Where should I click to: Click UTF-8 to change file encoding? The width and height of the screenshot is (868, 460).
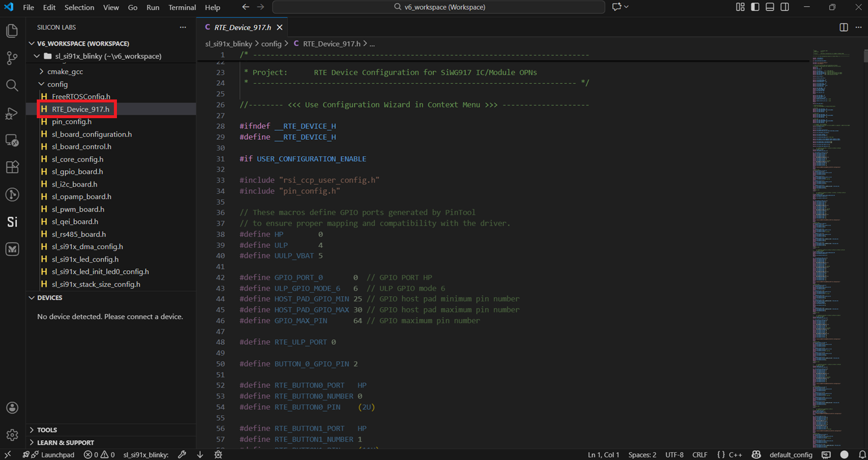click(674, 454)
